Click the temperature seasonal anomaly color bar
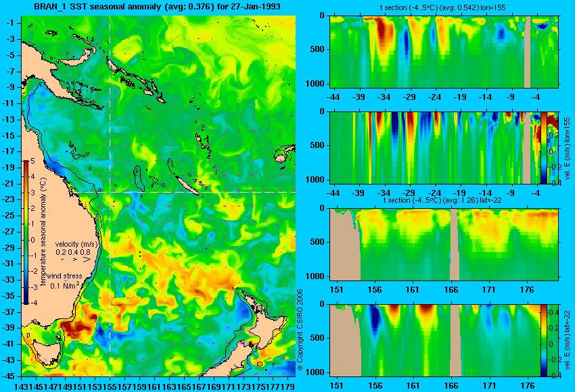 [x=26, y=232]
